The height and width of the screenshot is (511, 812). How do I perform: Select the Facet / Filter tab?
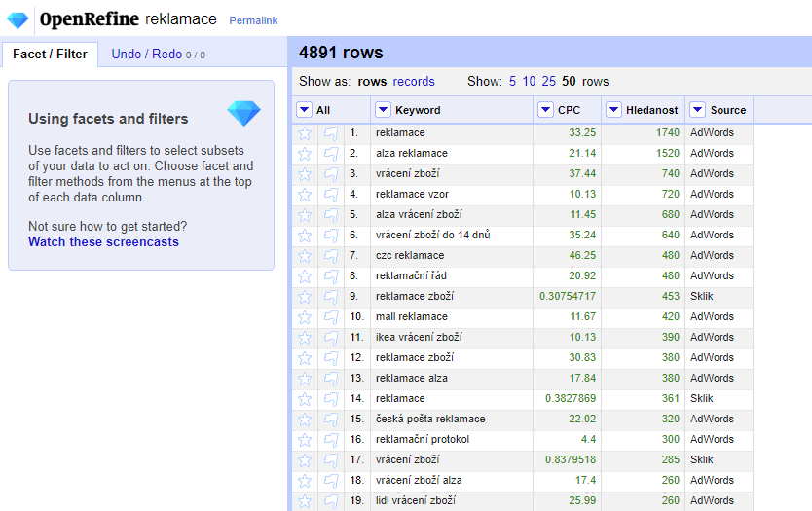click(50, 55)
